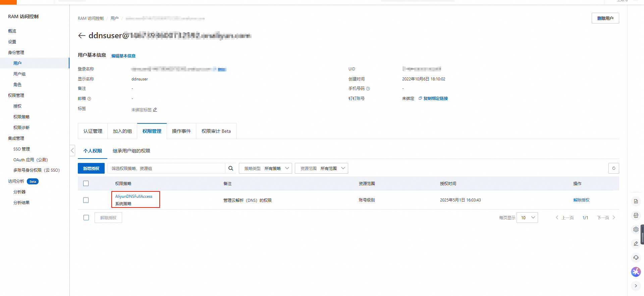Click 复制绑定链接 link
The height and width of the screenshot is (296, 644).
435,98
